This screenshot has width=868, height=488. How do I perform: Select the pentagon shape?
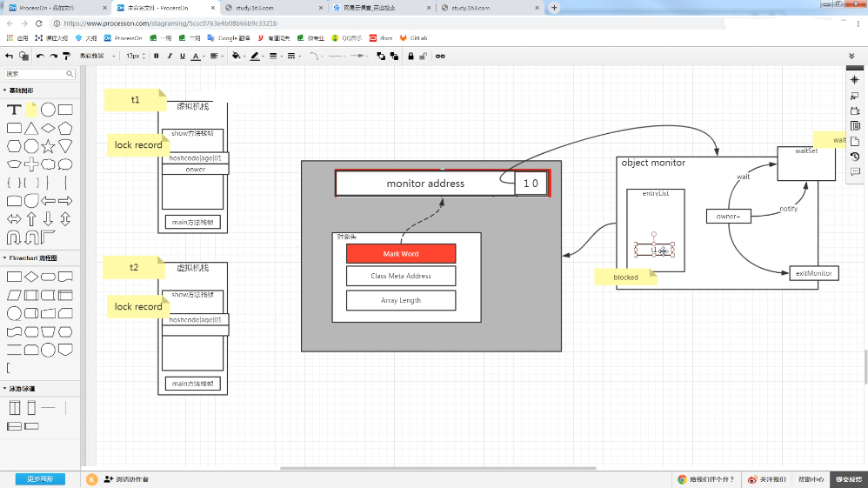(x=65, y=128)
